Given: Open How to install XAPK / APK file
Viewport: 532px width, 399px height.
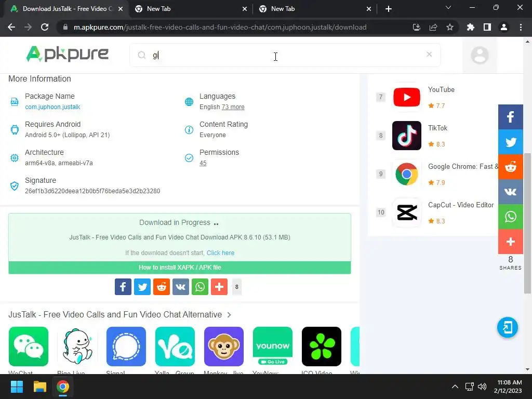Looking at the screenshot, I should coord(180,268).
